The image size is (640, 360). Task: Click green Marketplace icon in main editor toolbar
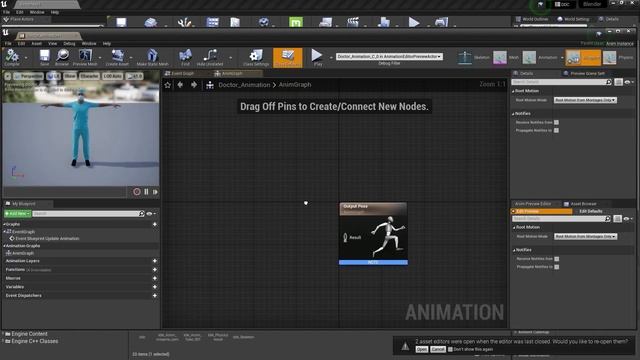click(296, 22)
